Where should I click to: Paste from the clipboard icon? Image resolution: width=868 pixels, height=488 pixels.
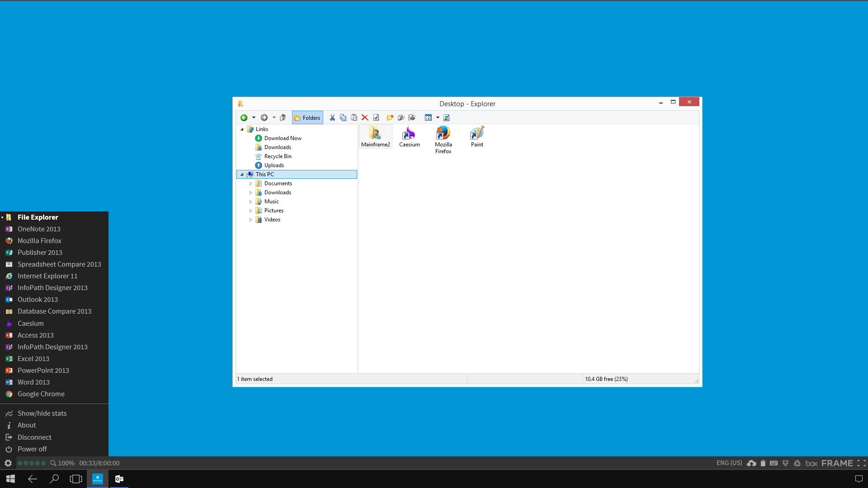354,117
